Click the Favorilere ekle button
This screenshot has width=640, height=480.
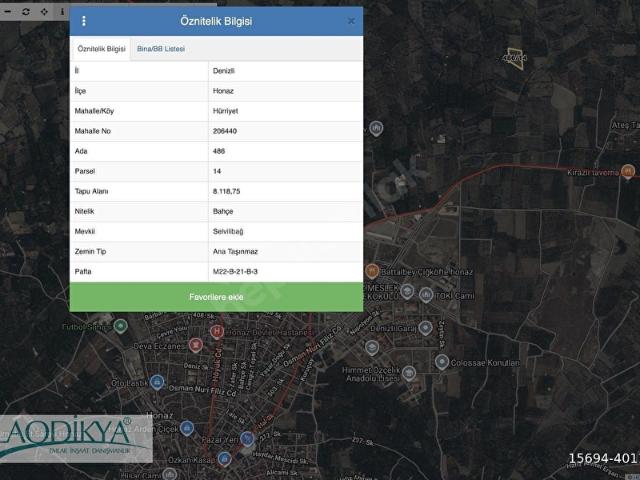pyautogui.click(x=216, y=297)
